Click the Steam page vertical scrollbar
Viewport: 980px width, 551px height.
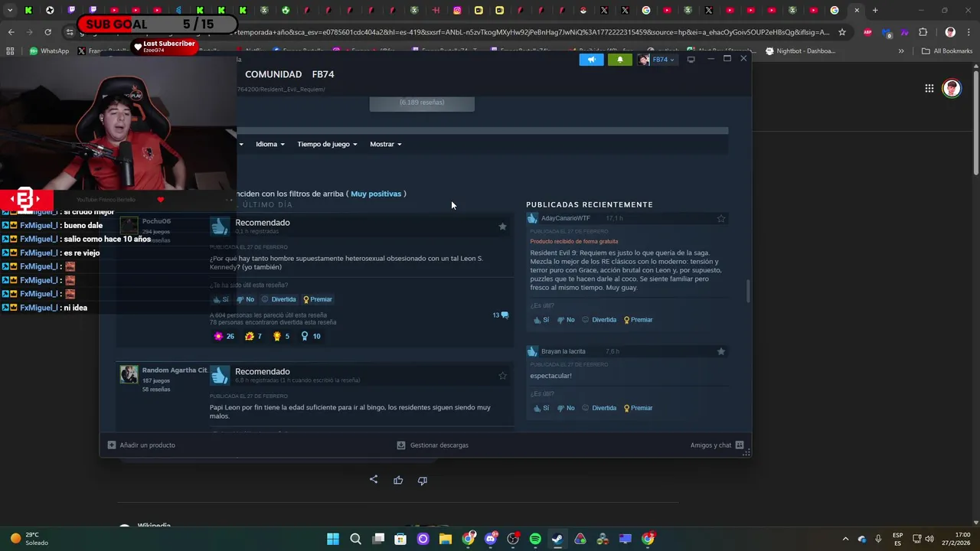748,291
